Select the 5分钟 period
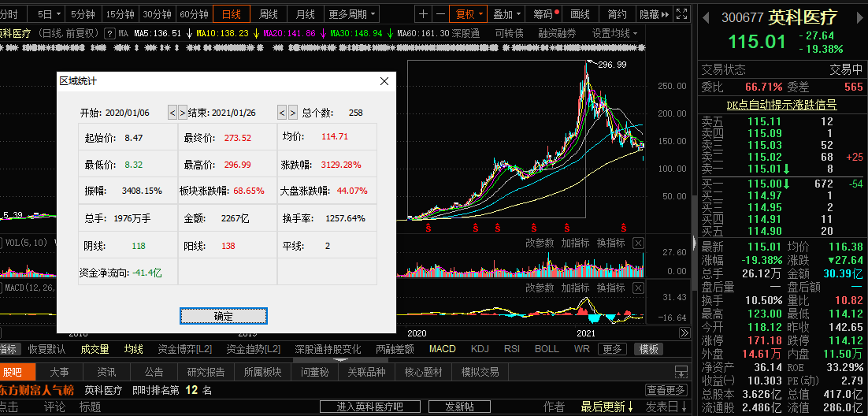The width and height of the screenshot is (868, 416). [83, 14]
